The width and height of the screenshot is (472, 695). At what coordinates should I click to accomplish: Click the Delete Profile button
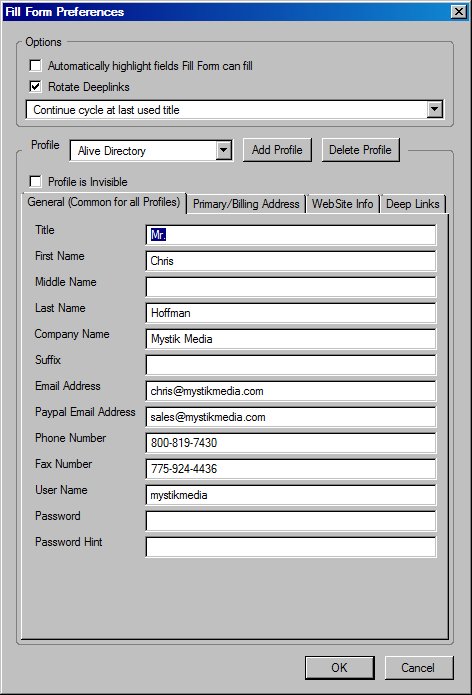360,150
